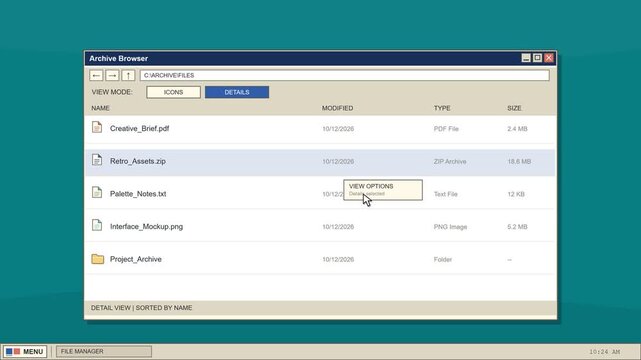Screen dimensions: 641x360
Task: Click the Archive Browser title bar text
Action: (119, 58)
